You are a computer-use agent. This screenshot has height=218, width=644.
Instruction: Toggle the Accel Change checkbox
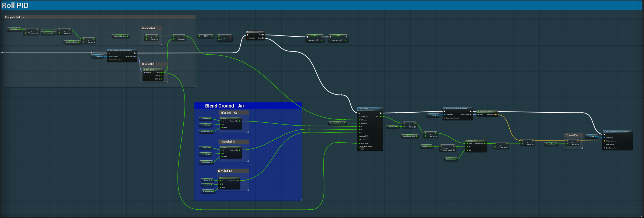pos(616,144)
